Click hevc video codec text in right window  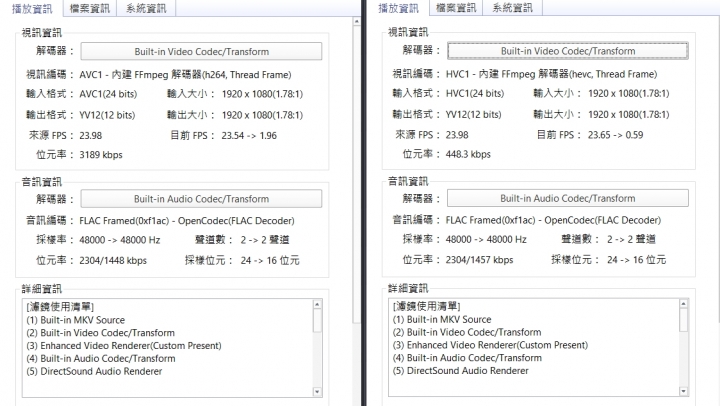551,74
